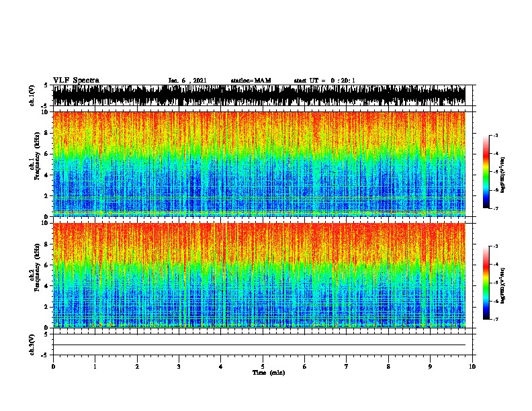Click the "VLF Spectra" title text
Viewport: 532px width, 411px height.
coord(76,81)
